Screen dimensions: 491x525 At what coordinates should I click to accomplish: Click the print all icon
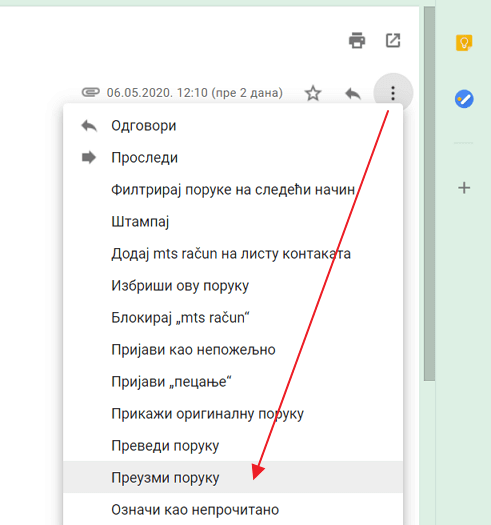coord(357,41)
